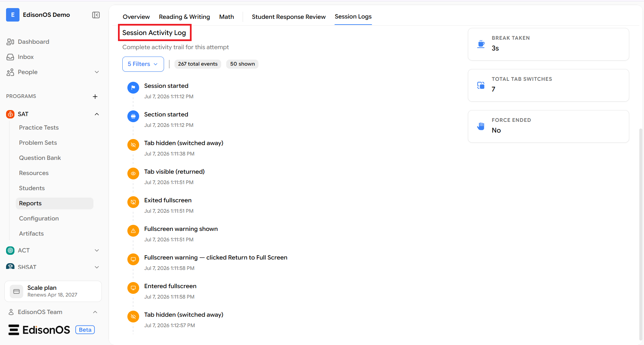Add a new program with the plus icon
Image resolution: width=644 pixels, height=345 pixels.
click(x=95, y=97)
